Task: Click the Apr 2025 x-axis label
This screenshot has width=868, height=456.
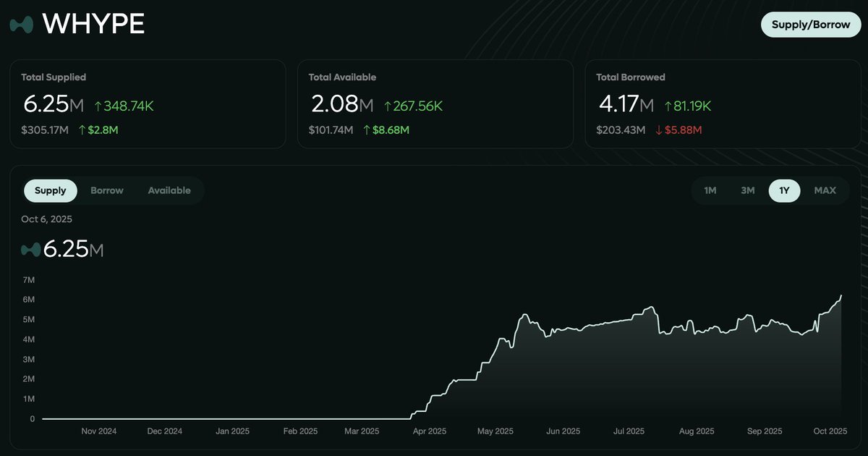Action: click(x=430, y=431)
